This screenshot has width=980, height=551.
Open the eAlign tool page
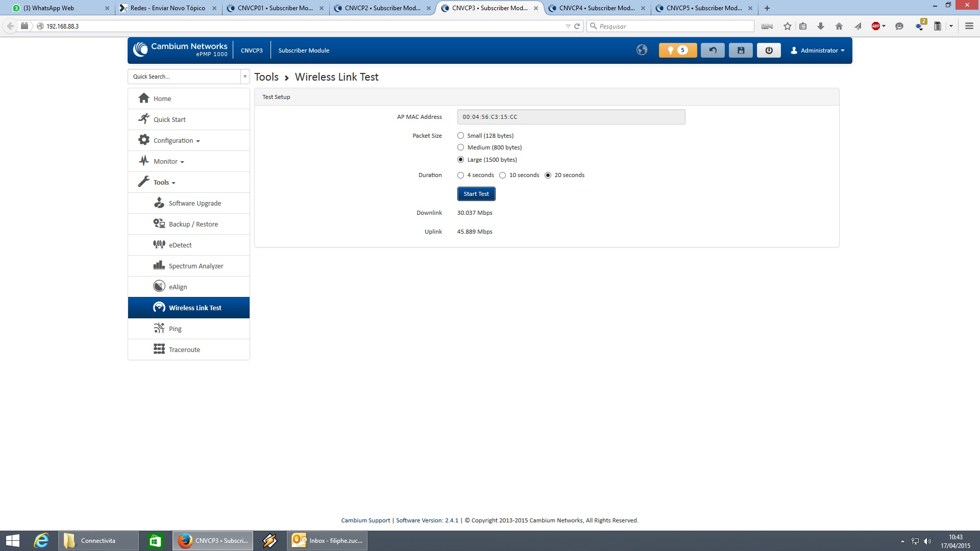tap(178, 287)
